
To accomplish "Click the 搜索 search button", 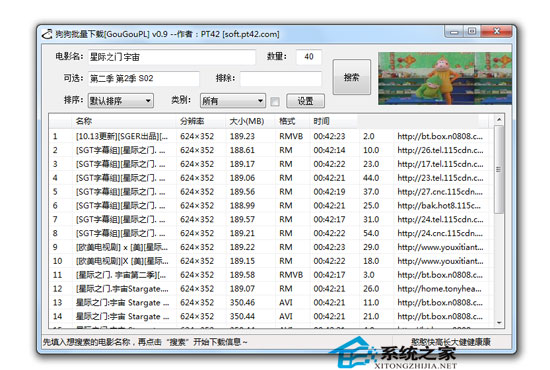I will coord(351,77).
